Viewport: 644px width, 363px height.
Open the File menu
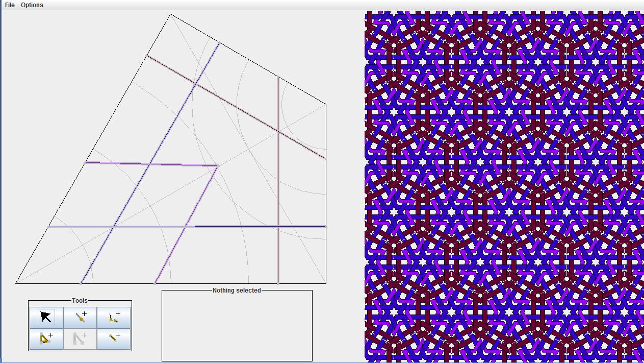[10, 5]
